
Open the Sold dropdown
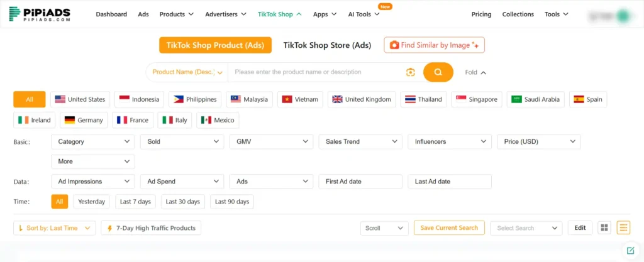pos(182,141)
